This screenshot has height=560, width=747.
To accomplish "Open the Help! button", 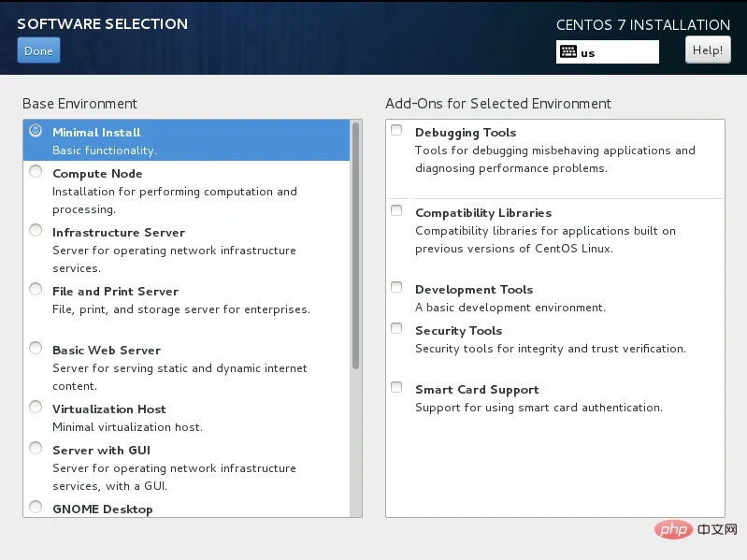I will (x=708, y=50).
